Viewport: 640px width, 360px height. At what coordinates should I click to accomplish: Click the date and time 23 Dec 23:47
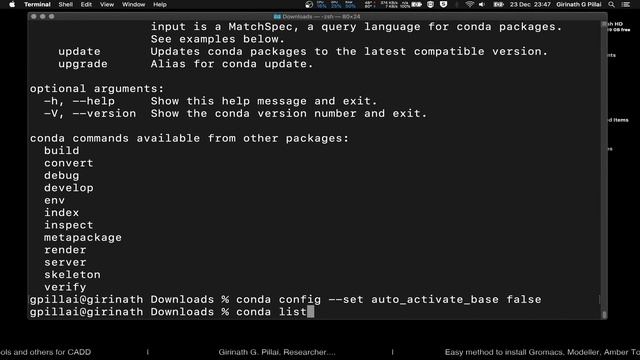tap(530, 4)
